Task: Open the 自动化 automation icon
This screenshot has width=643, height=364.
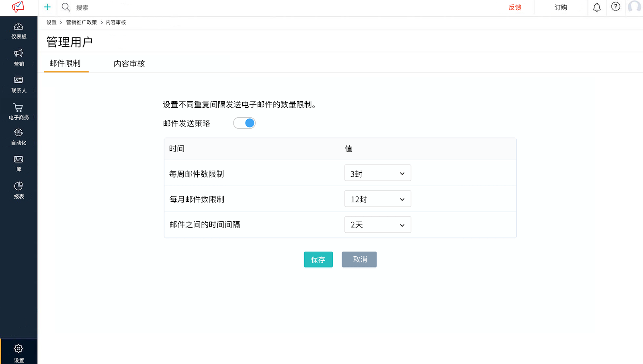Action: tap(18, 133)
